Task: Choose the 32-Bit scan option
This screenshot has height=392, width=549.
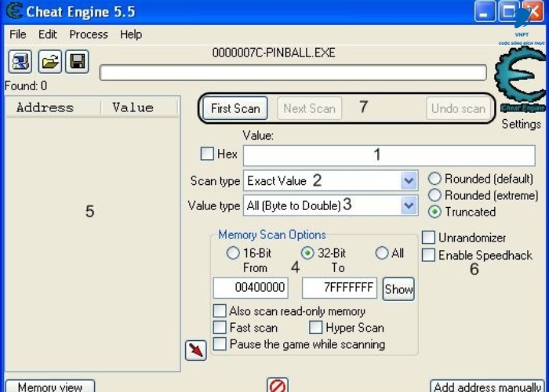Action: click(307, 253)
